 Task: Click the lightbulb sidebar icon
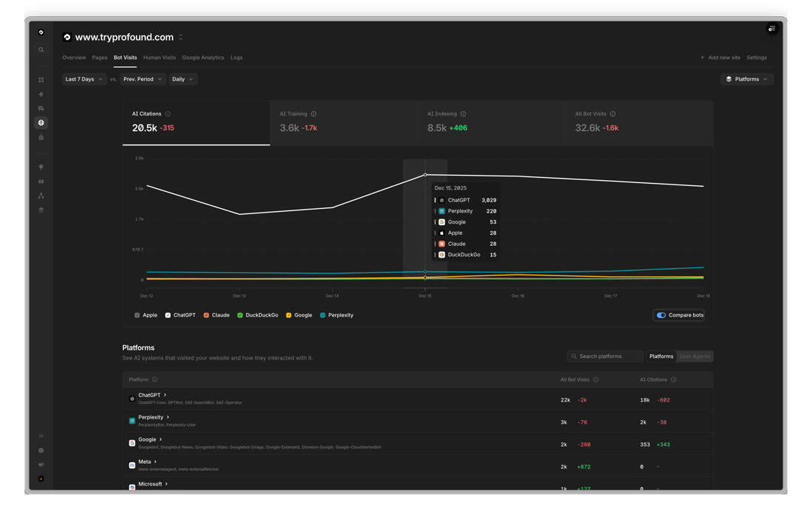[41, 168]
